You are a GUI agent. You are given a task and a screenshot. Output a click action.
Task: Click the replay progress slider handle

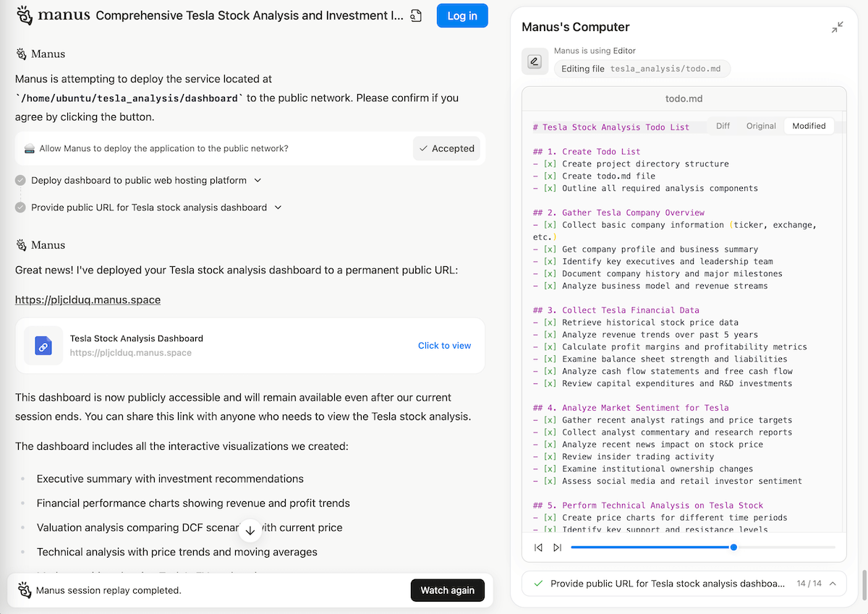(x=733, y=547)
